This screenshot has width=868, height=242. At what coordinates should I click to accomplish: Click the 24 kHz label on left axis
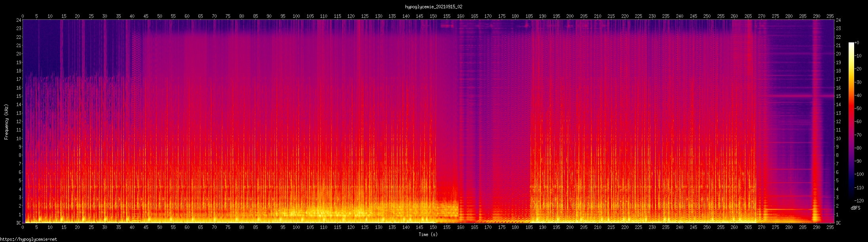(x=18, y=20)
